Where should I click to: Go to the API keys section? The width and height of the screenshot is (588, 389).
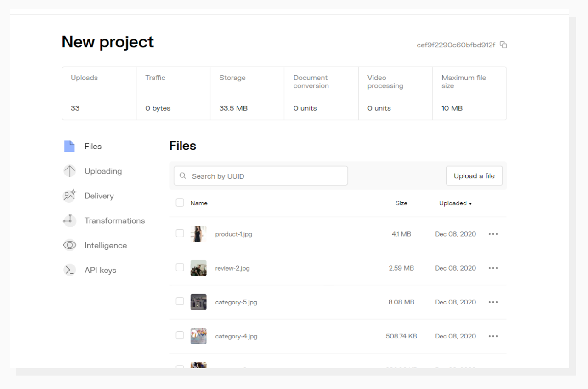(x=99, y=270)
